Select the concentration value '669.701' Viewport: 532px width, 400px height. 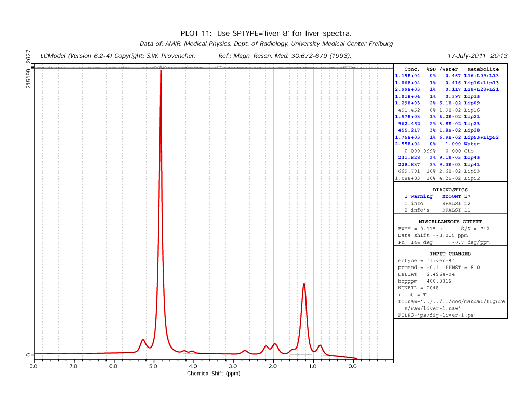[x=409, y=171]
